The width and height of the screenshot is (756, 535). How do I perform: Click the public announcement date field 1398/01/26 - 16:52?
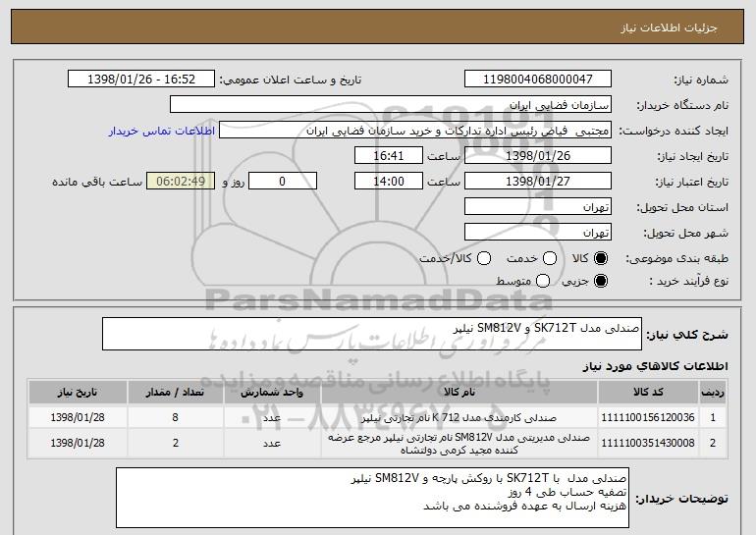point(141,79)
